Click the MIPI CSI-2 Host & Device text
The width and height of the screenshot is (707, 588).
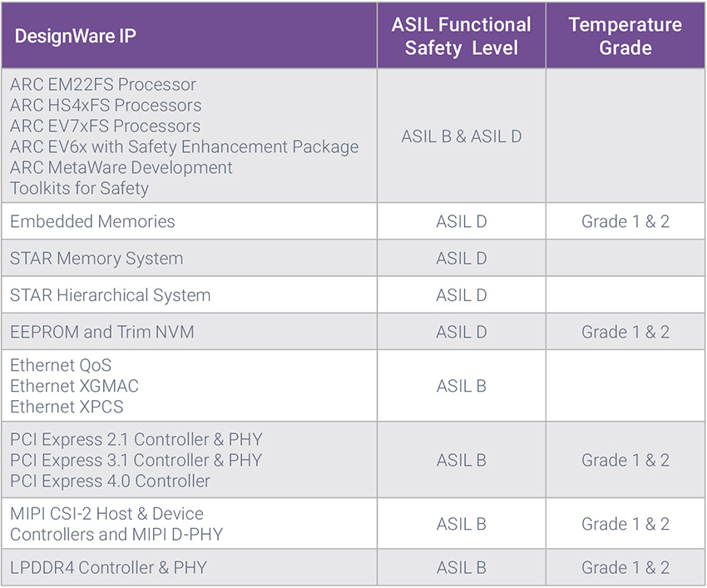106,513
